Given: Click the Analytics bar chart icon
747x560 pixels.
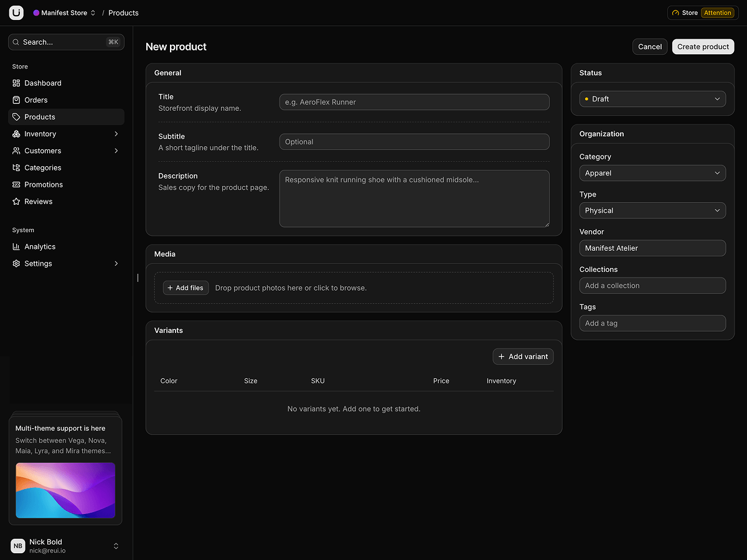Looking at the screenshot, I should coord(16,247).
